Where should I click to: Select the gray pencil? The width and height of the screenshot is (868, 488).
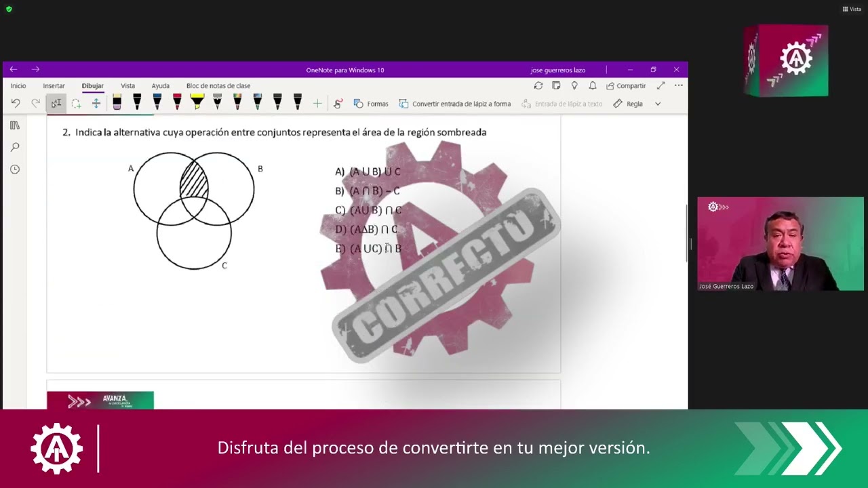[x=217, y=102]
